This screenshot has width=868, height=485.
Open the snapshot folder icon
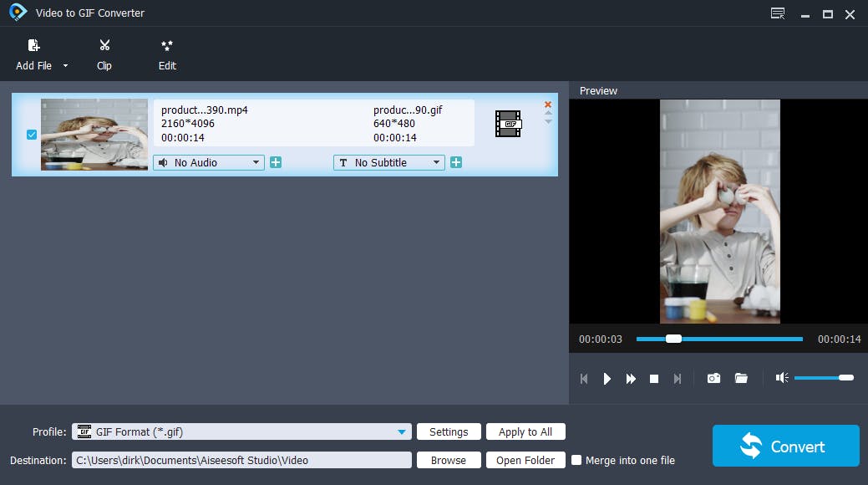click(741, 378)
